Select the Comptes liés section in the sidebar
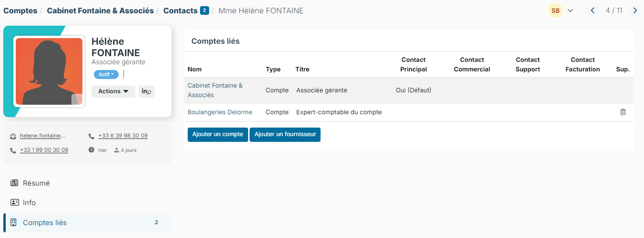 tap(87, 222)
